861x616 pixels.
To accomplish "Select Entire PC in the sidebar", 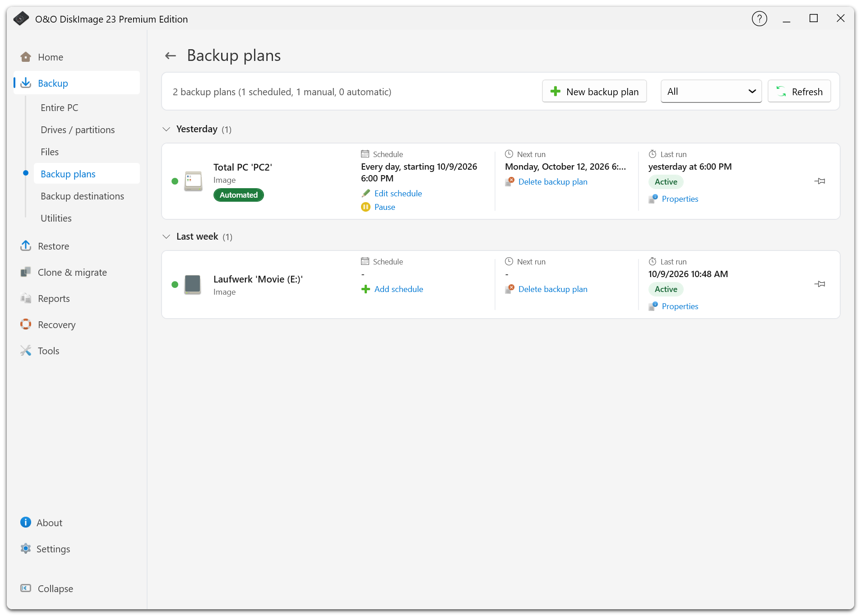I will tap(60, 107).
